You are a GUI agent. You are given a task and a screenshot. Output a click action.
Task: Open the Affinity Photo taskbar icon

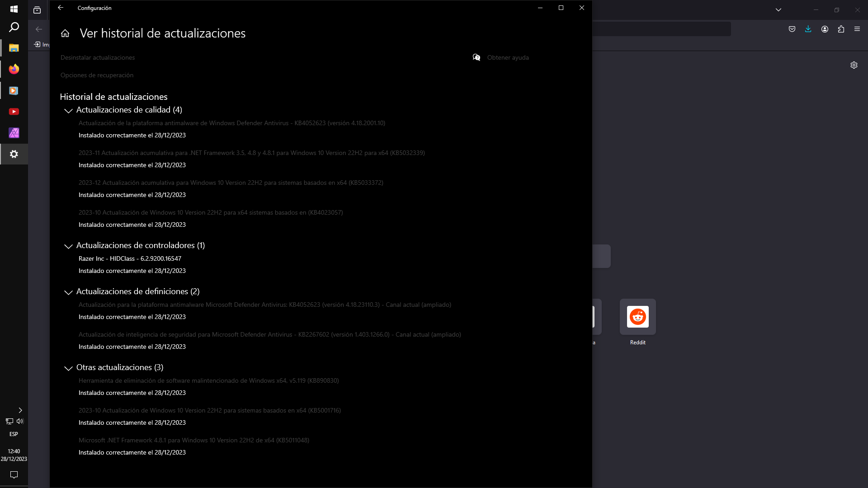pyautogui.click(x=14, y=133)
